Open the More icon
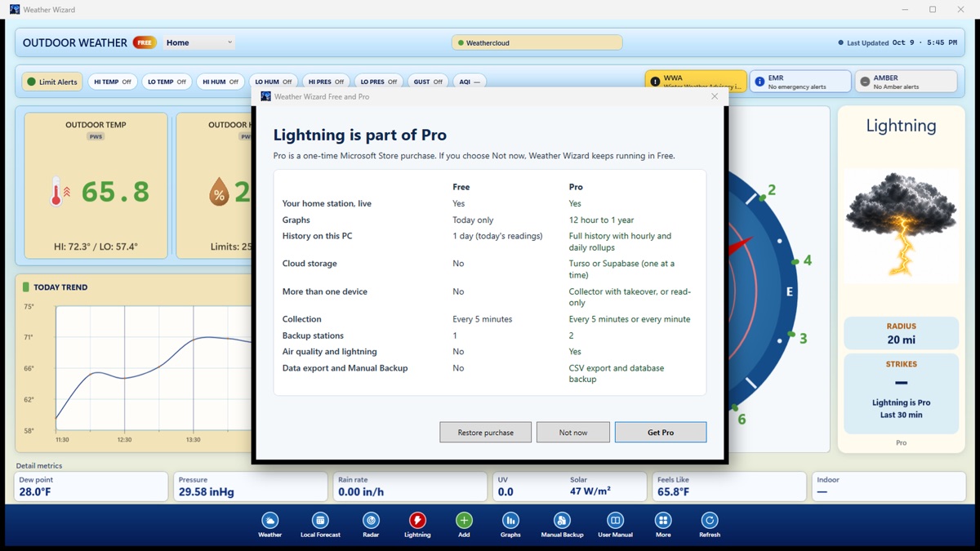This screenshot has width=980, height=551. 663,520
